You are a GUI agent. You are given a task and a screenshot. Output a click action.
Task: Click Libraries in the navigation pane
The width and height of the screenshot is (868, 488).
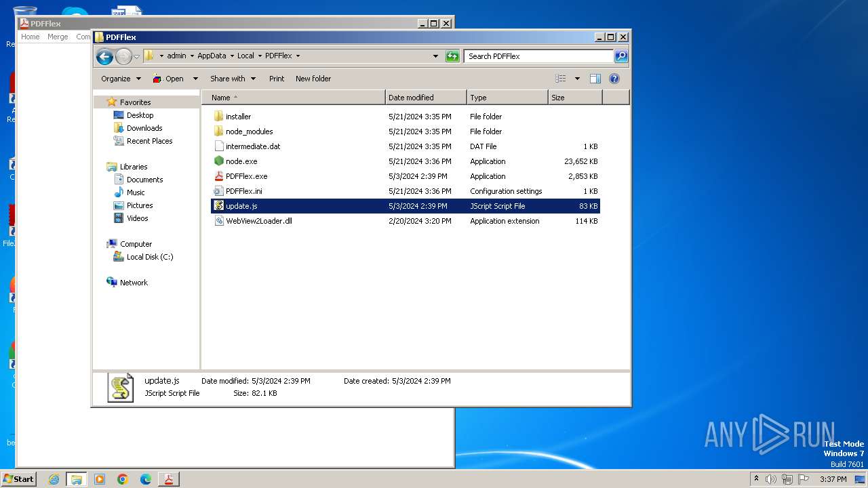pyautogui.click(x=134, y=167)
